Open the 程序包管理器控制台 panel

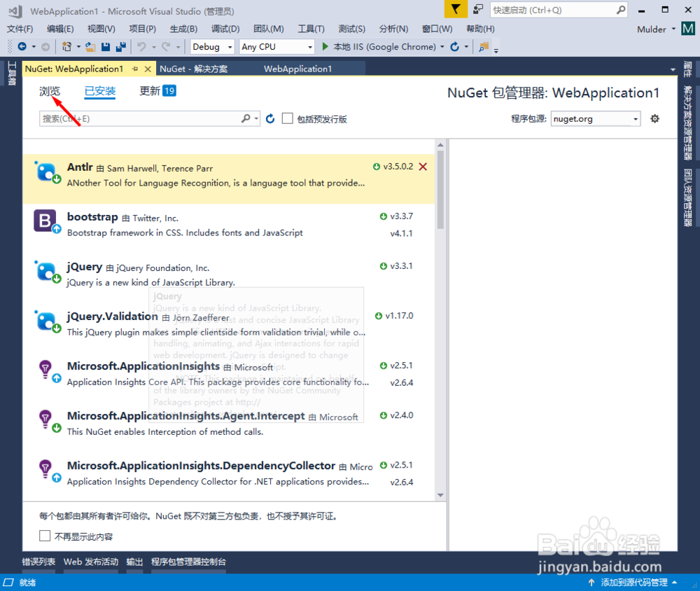(x=189, y=561)
